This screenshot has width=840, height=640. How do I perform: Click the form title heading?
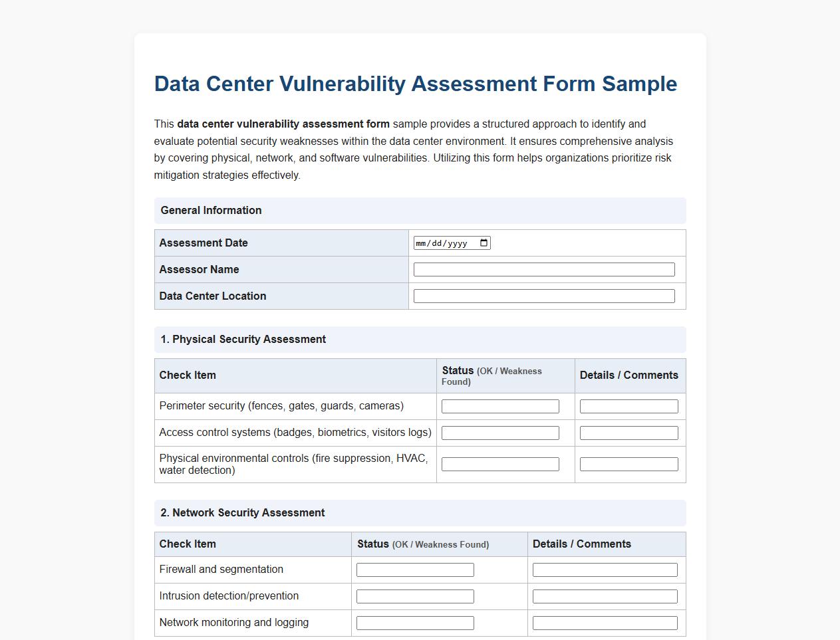pyautogui.click(x=415, y=84)
